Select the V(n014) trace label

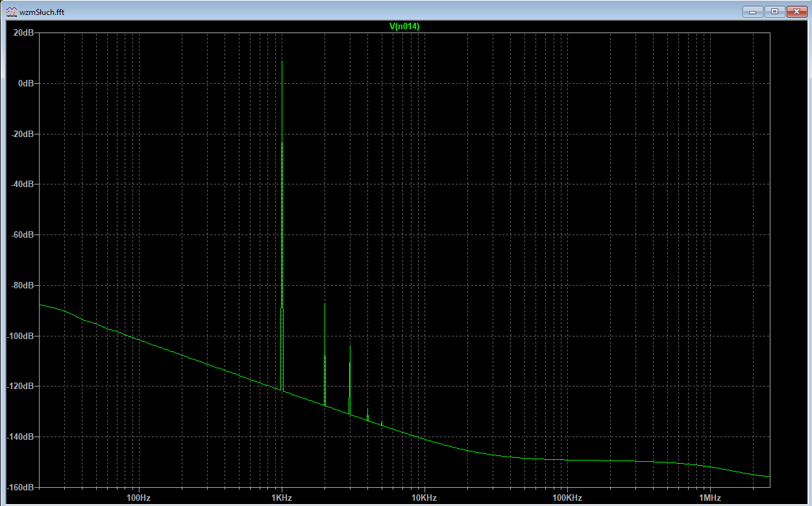[404, 26]
